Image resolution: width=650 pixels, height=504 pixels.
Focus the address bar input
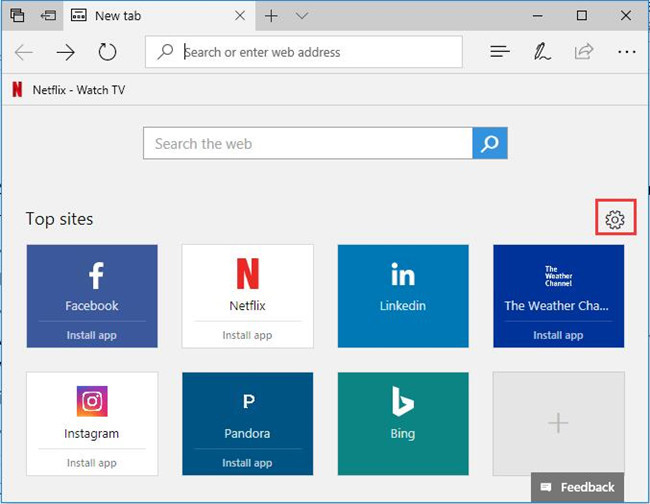click(x=303, y=52)
